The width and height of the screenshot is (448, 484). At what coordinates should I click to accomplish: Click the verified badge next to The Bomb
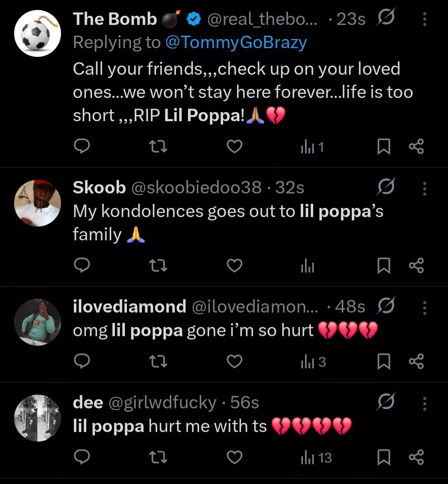(193, 18)
